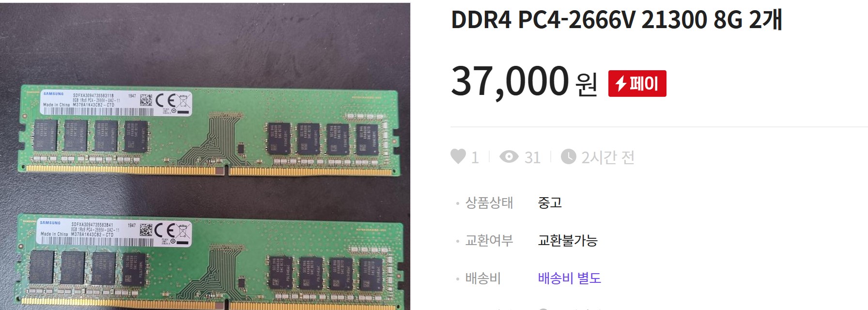Viewport: 868px width, 310px height.
Task: Click the heart like icon
Action: 458,156
